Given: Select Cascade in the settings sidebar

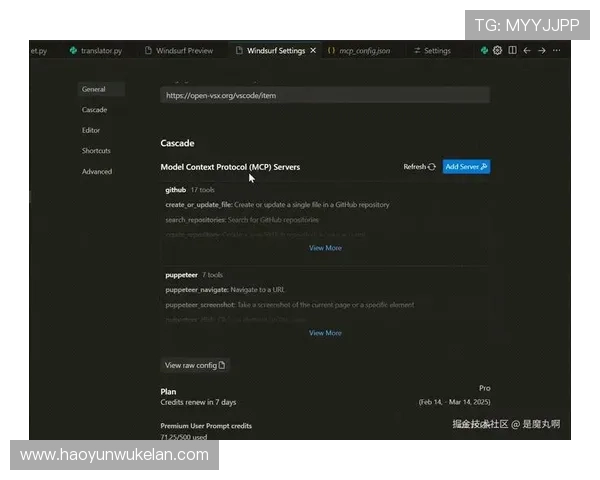Looking at the screenshot, I should coord(95,110).
